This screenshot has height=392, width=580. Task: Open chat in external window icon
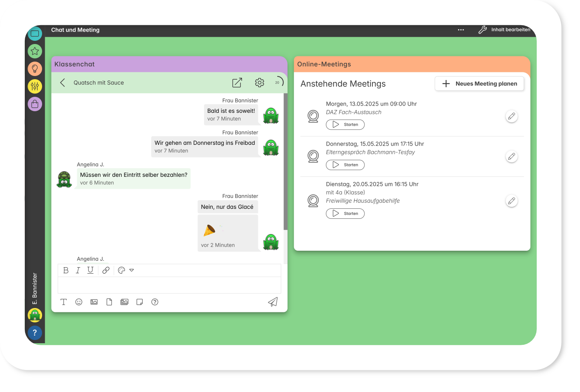point(237,83)
